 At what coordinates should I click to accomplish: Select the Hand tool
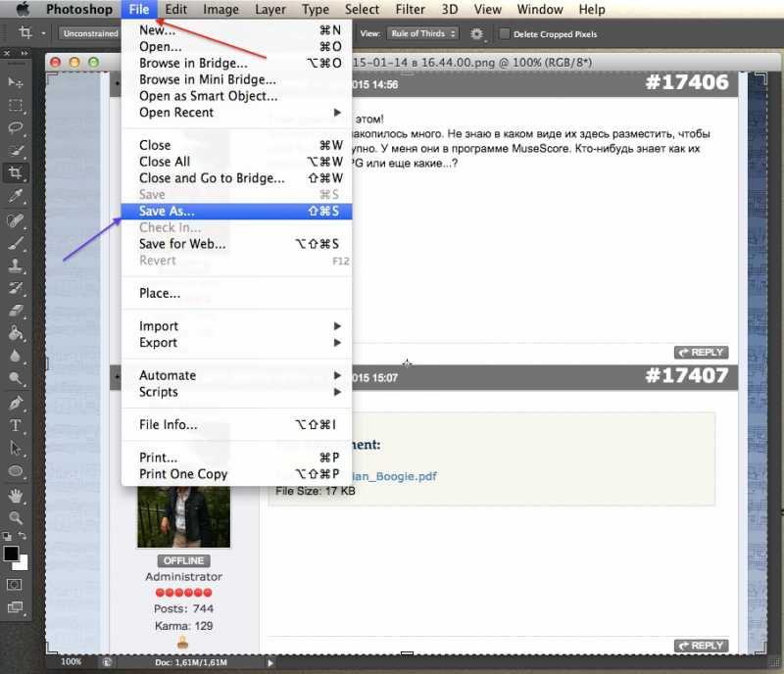click(16, 496)
